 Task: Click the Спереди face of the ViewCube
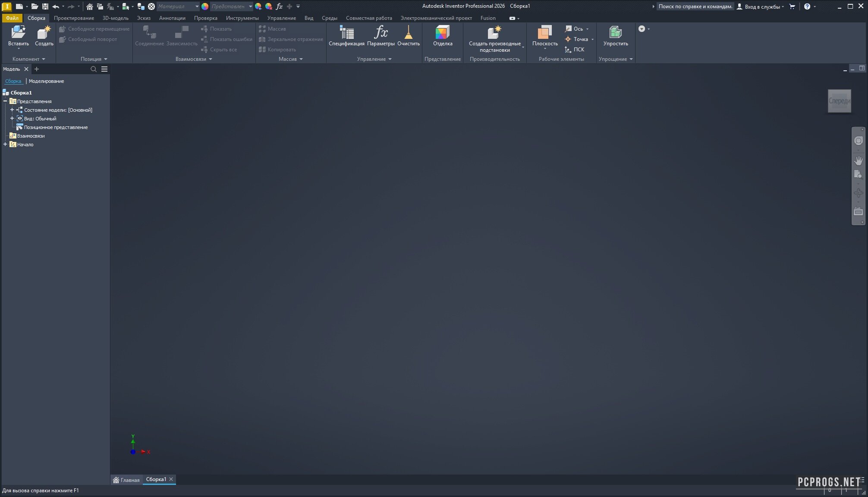839,101
